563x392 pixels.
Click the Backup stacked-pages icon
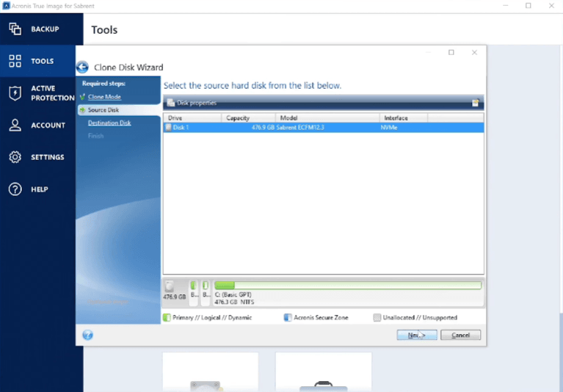pyautogui.click(x=15, y=29)
